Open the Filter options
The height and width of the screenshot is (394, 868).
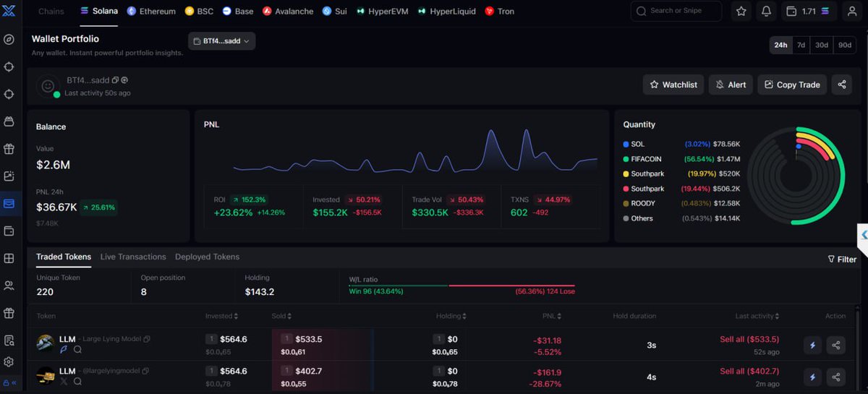[842, 259]
